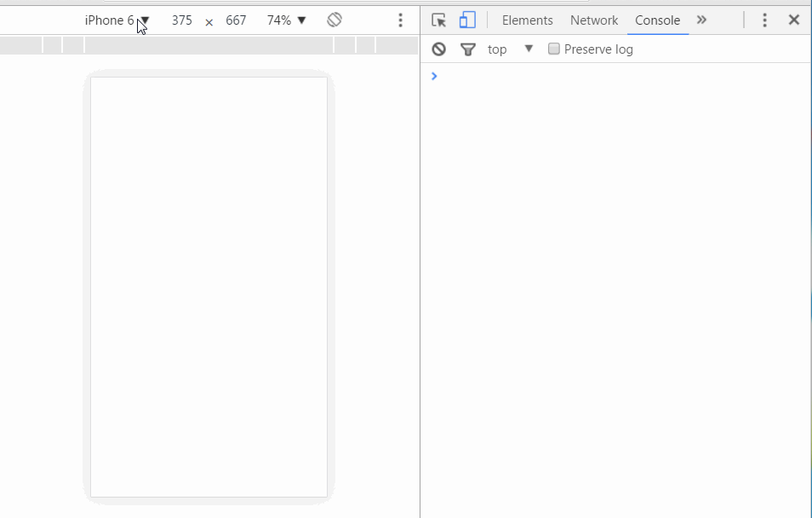Switch to the Elements tab

tap(527, 20)
